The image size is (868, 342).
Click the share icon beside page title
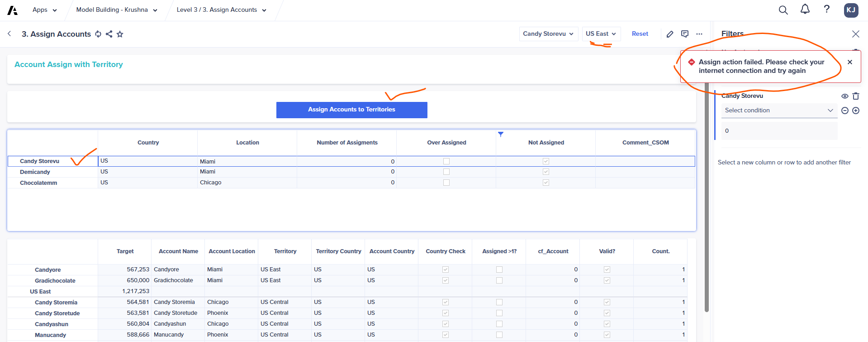(x=109, y=34)
